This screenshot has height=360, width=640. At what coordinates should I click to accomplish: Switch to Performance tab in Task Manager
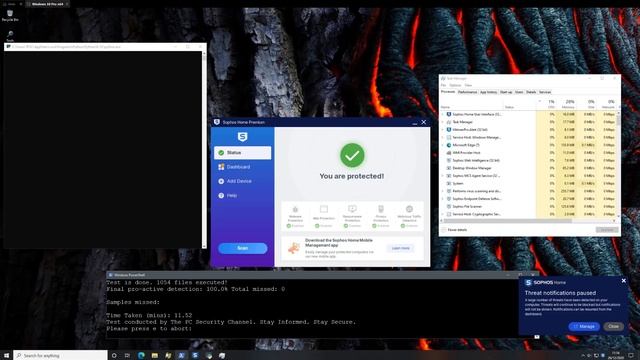coord(467,92)
